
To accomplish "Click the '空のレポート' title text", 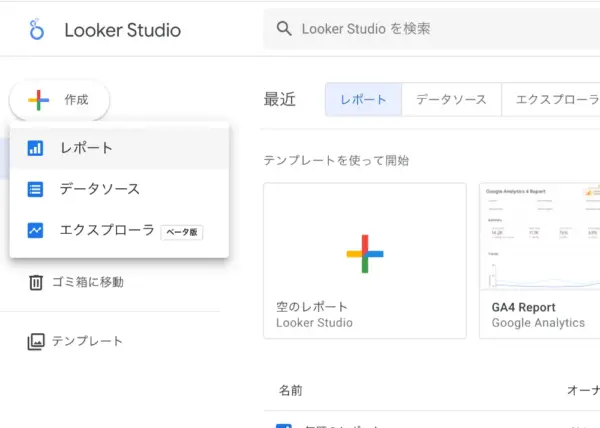I will [311, 307].
